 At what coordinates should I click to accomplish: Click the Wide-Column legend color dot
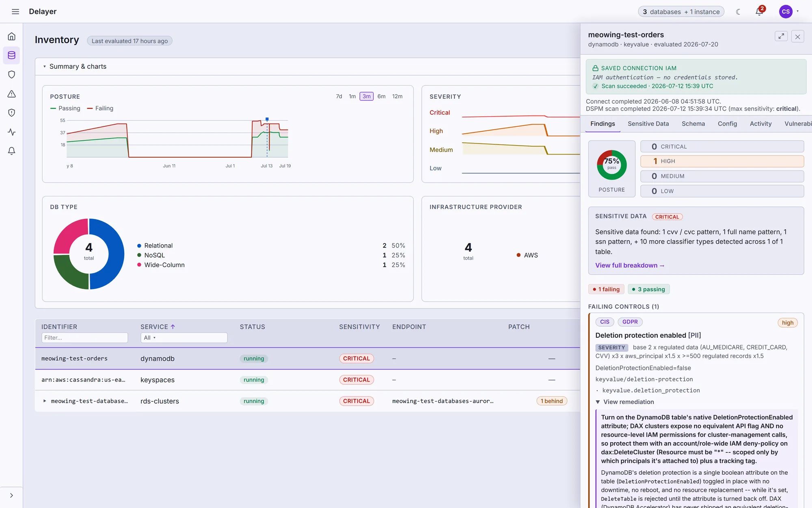coord(139,265)
